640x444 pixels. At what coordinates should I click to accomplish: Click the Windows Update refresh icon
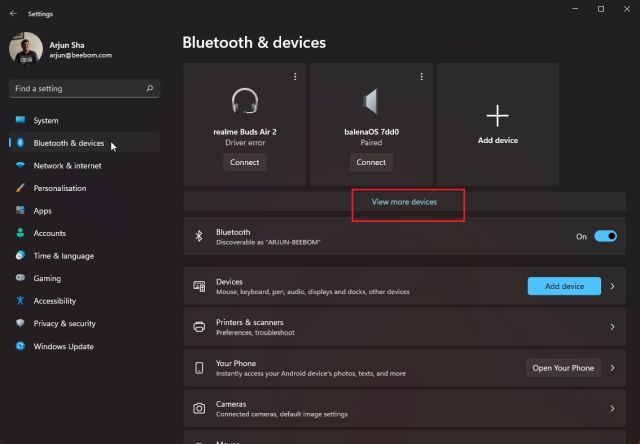coord(20,346)
